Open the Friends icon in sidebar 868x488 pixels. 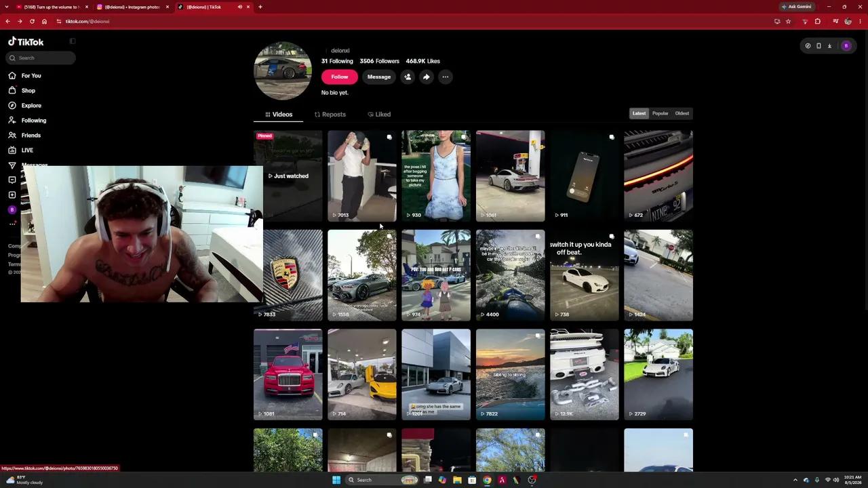pyautogui.click(x=12, y=135)
